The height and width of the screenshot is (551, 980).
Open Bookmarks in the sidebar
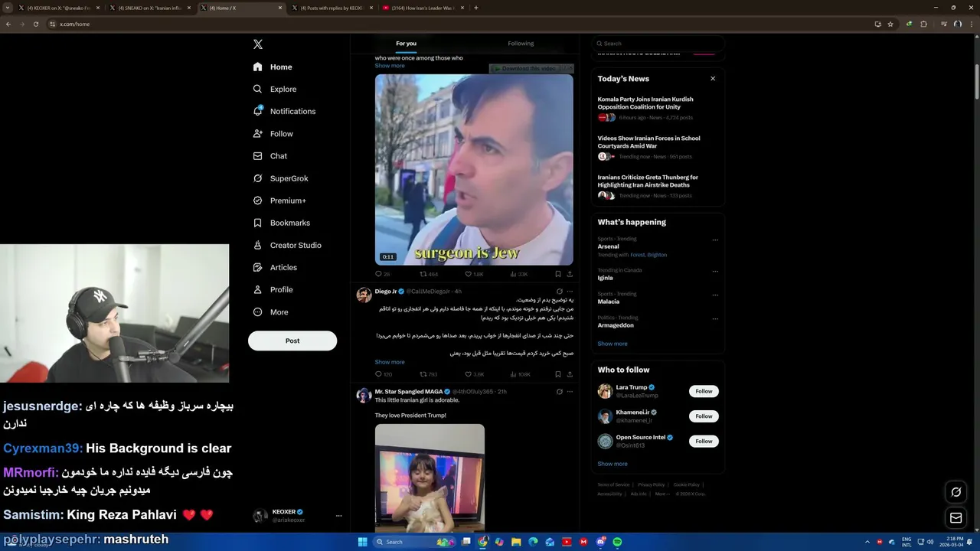tap(282, 223)
